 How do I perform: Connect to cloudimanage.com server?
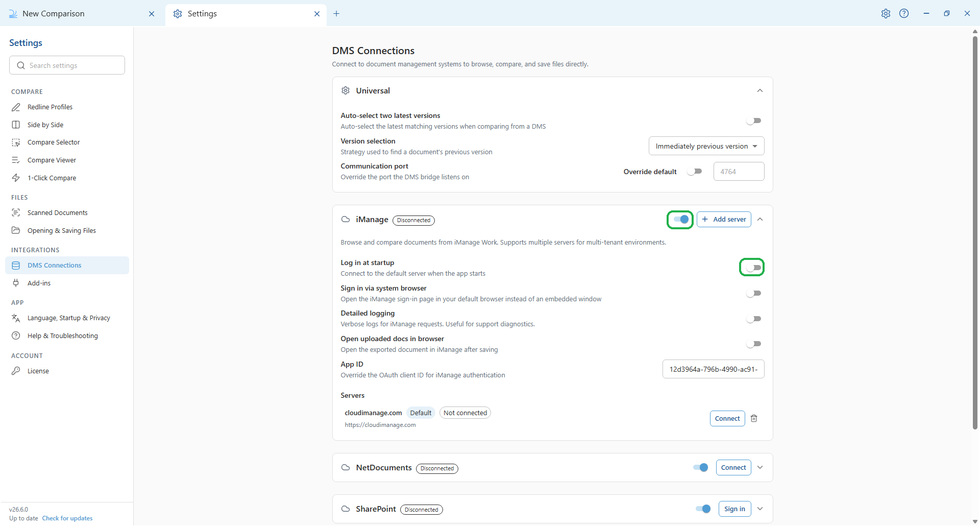727,419
